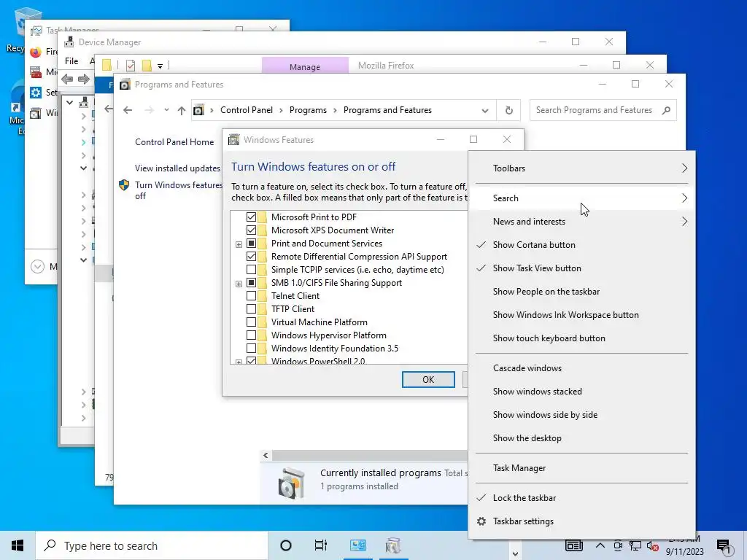Select Control Panel breadcrumb

click(x=247, y=110)
